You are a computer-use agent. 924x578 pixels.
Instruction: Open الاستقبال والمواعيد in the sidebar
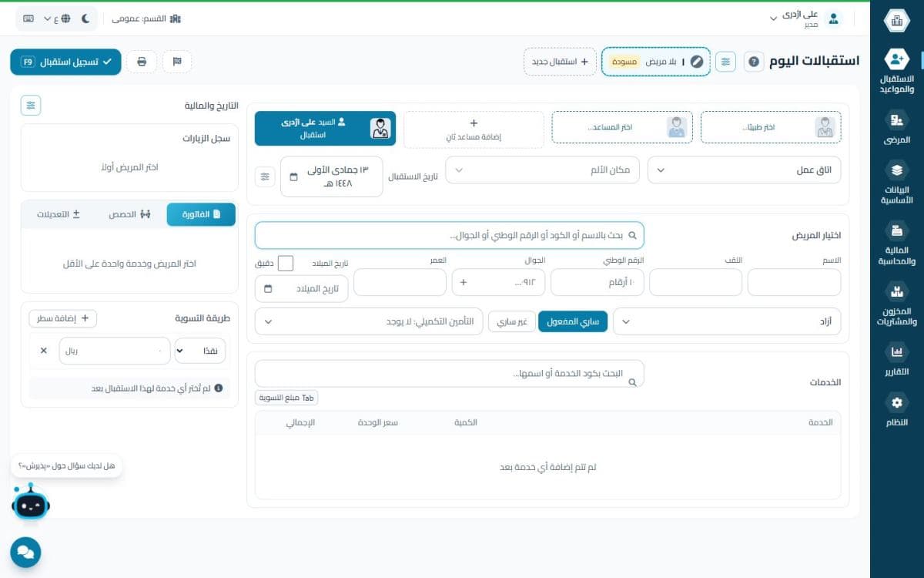tap(896, 71)
